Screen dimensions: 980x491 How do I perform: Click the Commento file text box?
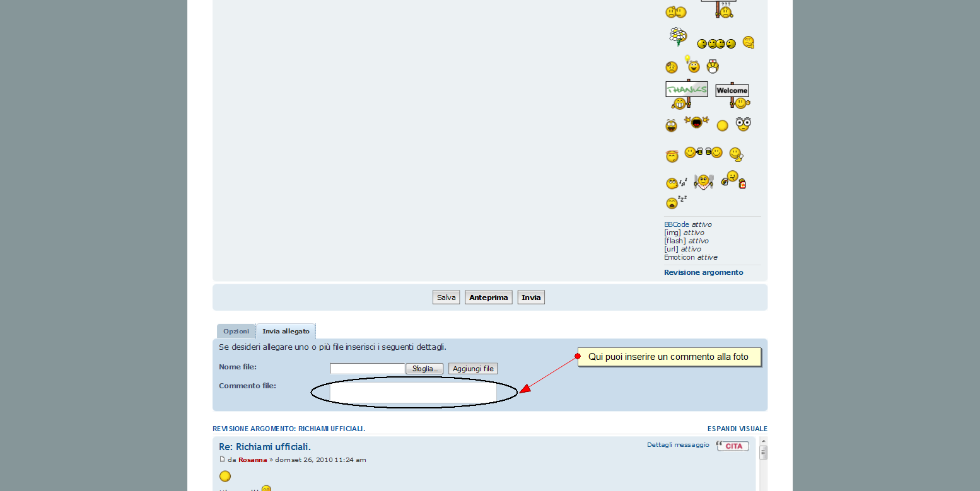[413, 393]
